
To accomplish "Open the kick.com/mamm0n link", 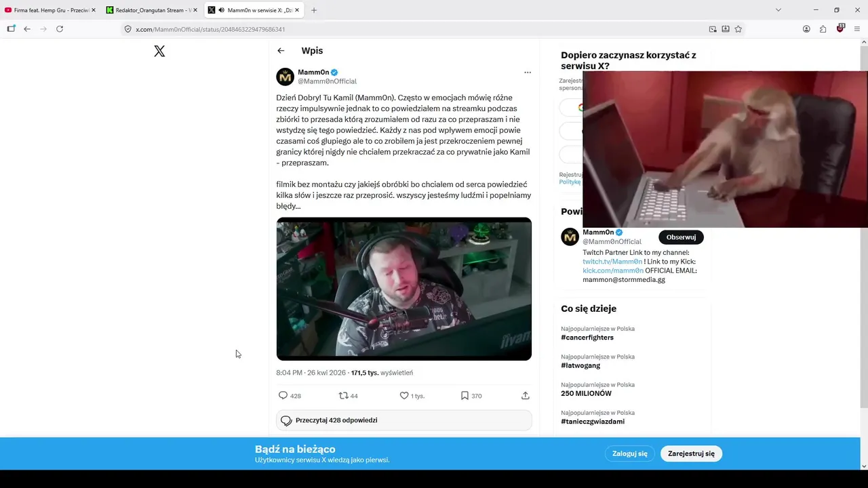I will tap(613, 270).
